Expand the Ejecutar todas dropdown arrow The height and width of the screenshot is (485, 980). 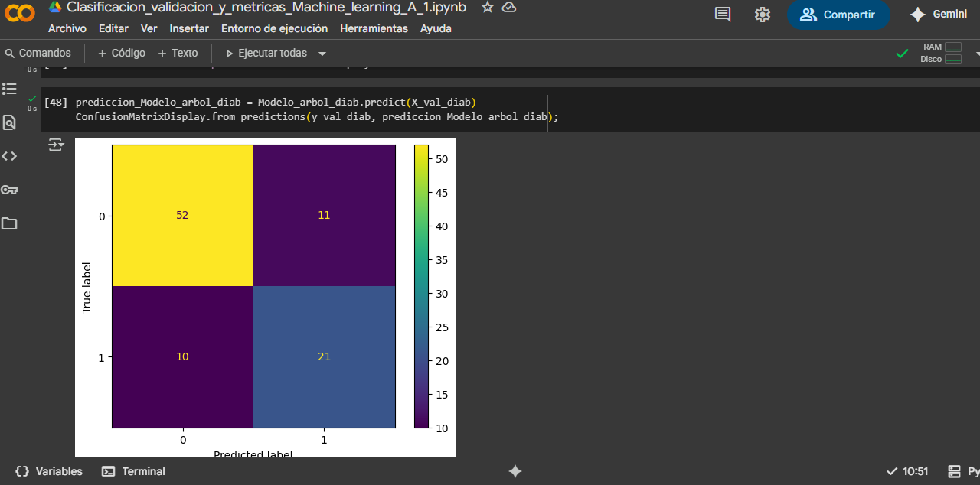coord(322,54)
